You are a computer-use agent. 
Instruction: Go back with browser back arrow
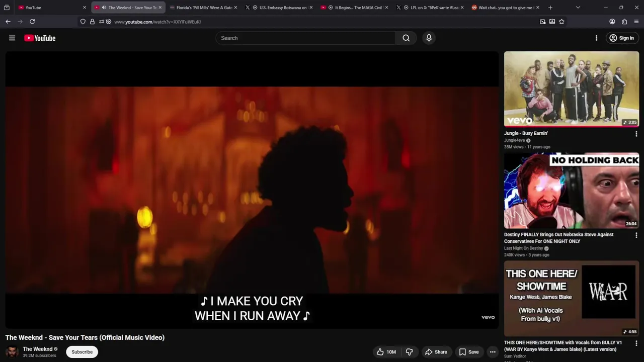coord(8,22)
